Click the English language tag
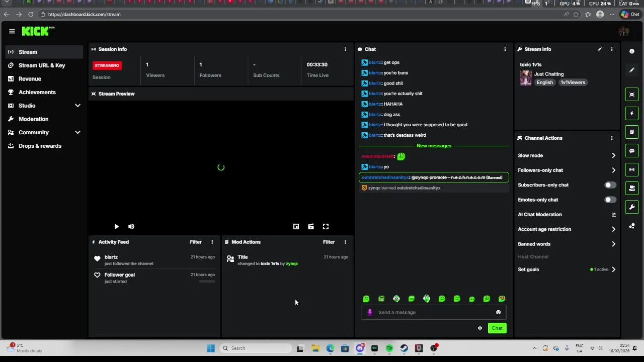644x362 pixels. tap(544, 82)
